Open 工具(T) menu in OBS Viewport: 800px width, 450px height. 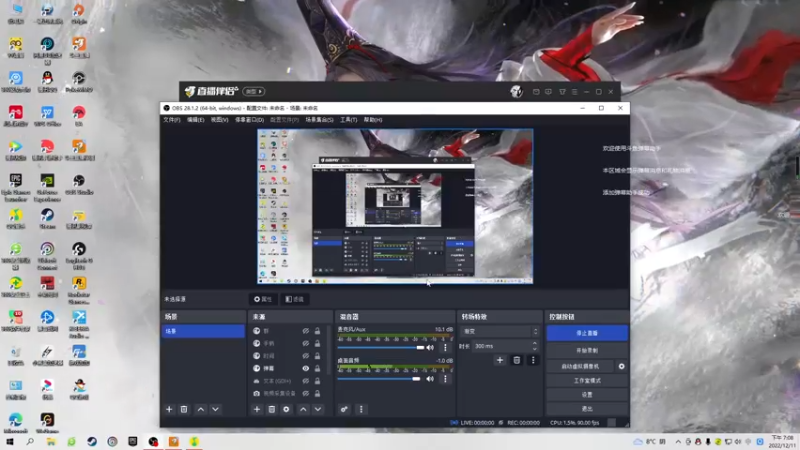(348, 120)
